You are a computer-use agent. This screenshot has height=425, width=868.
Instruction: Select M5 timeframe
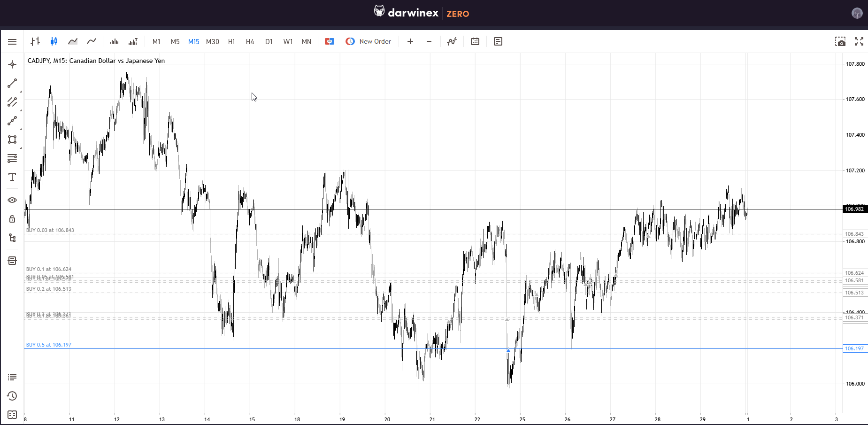coord(175,41)
